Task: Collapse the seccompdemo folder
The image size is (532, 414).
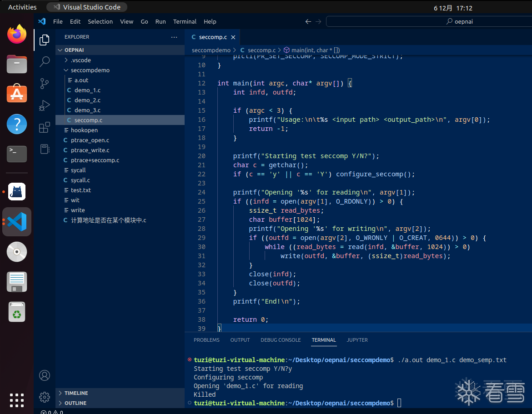Action: coord(120,70)
